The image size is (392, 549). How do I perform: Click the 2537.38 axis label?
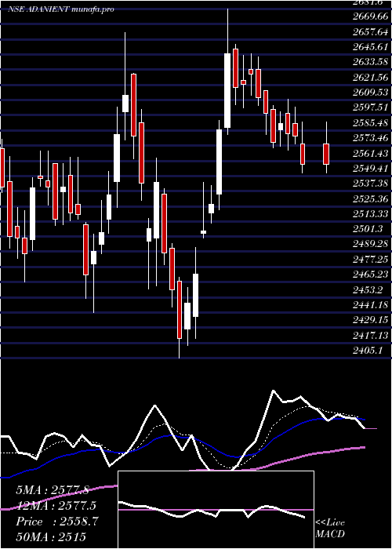(x=370, y=184)
